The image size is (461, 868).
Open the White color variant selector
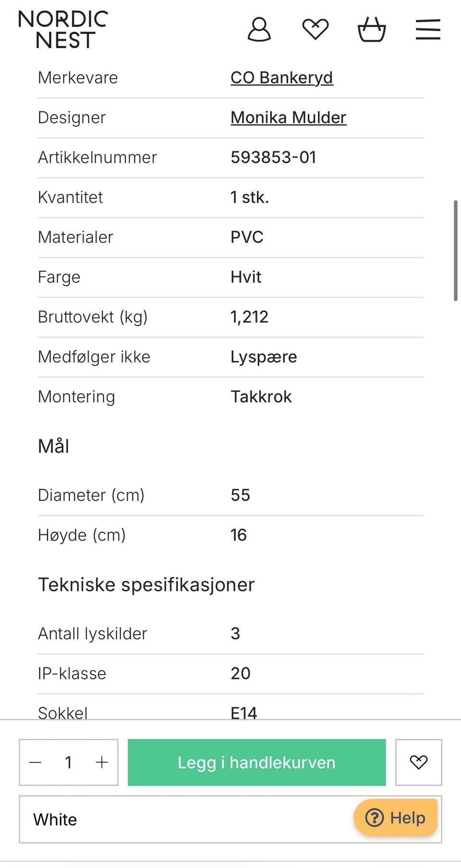[230, 820]
